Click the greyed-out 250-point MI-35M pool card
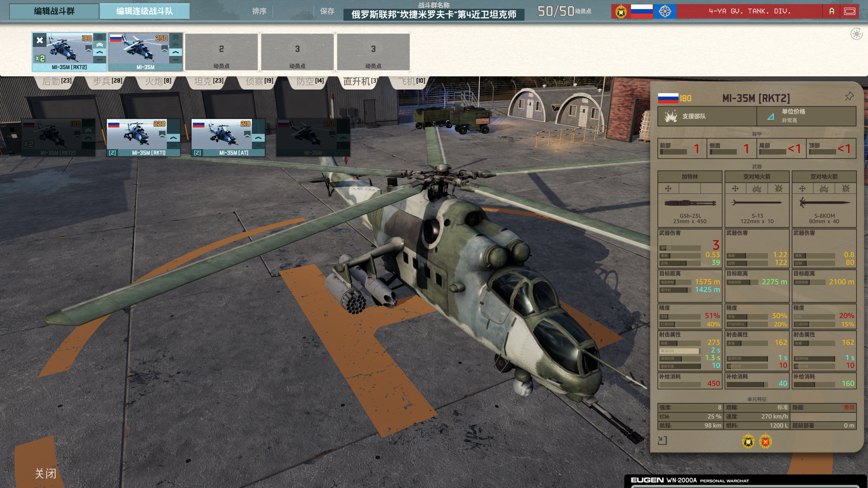This screenshot has width=868, height=488. tap(313, 137)
